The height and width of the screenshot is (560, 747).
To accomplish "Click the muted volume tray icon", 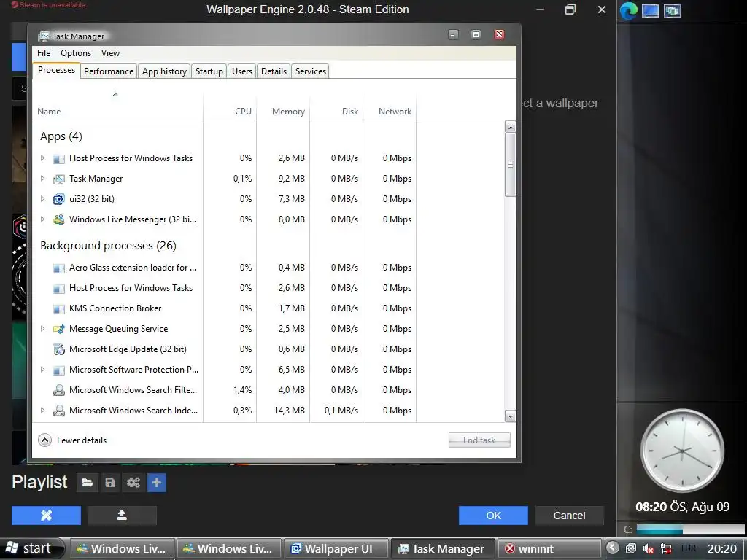I will pyautogui.click(x=649, y=548).
